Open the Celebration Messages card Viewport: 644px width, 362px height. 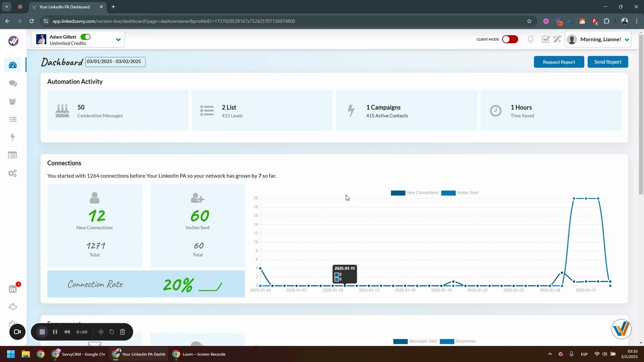click(118, 111)
